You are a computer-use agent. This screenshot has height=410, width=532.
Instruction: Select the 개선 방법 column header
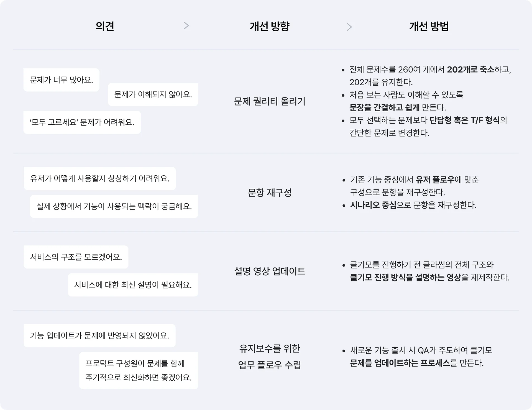coord(429,26)
